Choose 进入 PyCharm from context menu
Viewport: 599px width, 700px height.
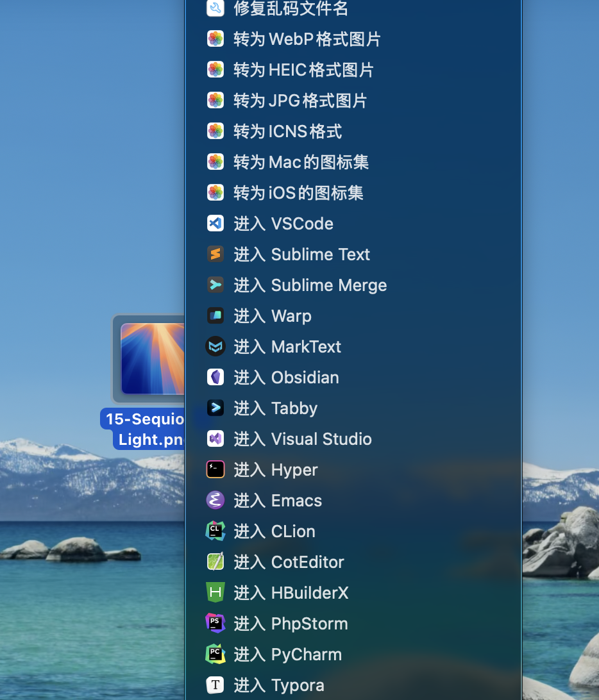pyautogui.click(x=287, y=654)
